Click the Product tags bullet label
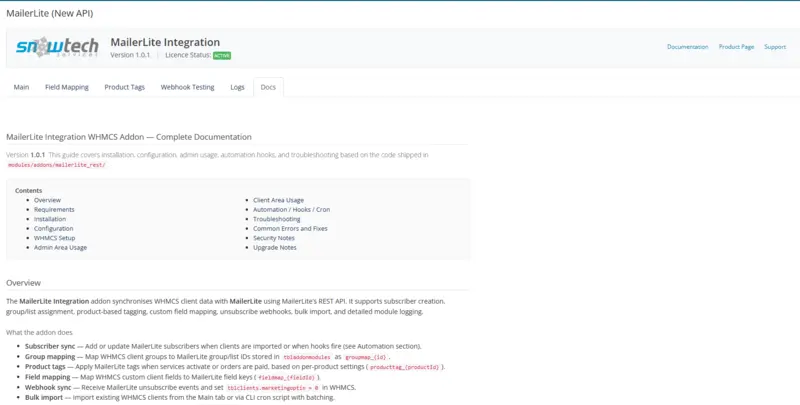Image resolution: width=800 pixels, height=405 pixels. click(45, 366)
